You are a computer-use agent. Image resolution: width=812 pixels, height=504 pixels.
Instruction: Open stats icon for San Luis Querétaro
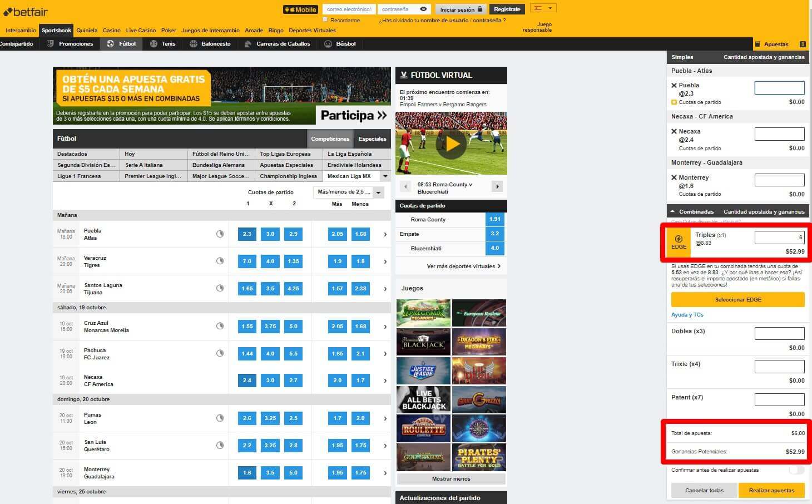click(220, 445)
